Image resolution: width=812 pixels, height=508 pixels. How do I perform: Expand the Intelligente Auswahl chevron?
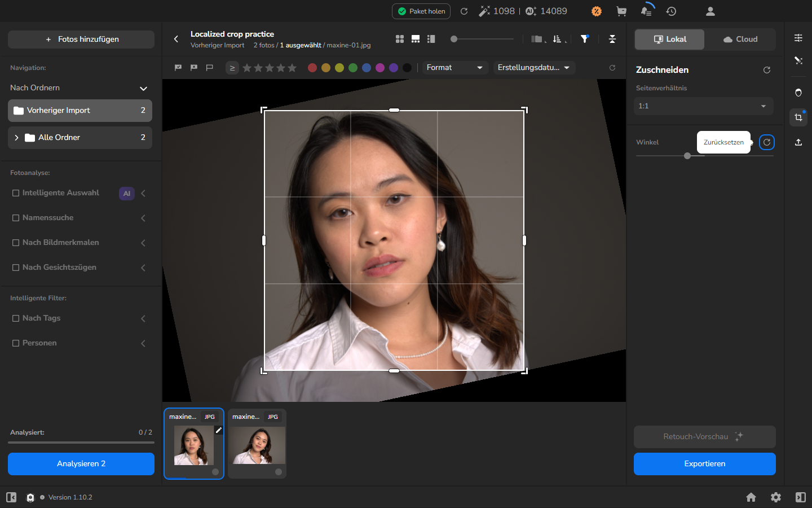[143, 194]
